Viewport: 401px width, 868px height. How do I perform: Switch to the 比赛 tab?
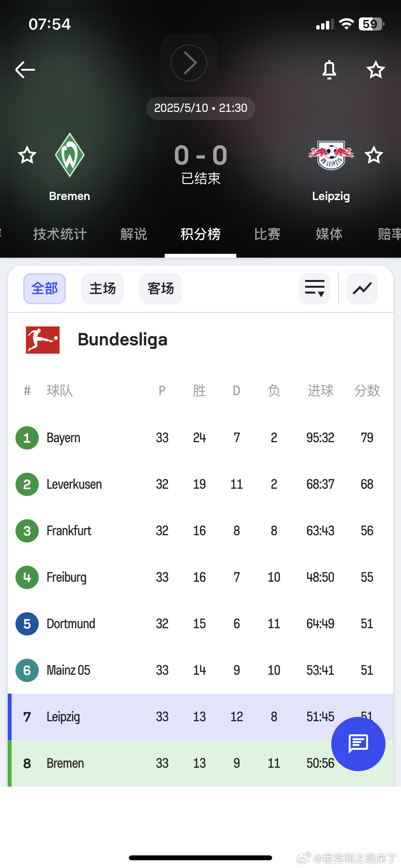tap(267, 234)
